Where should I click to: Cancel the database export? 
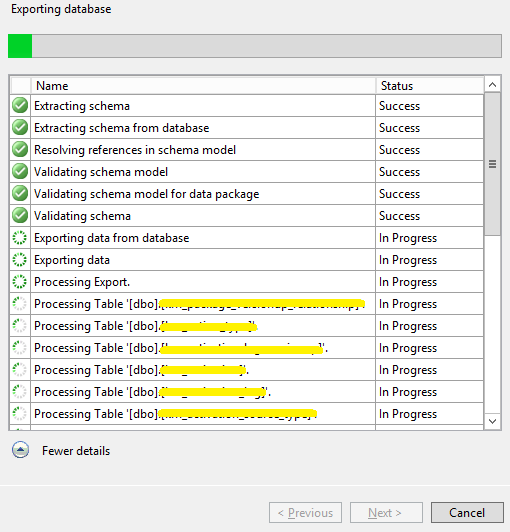point(467,513)
